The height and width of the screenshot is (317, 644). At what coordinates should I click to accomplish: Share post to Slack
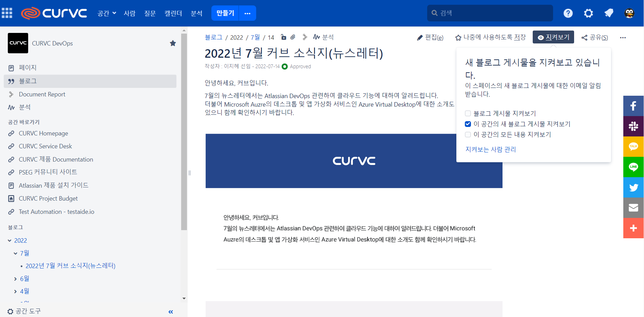coord(633,126)
